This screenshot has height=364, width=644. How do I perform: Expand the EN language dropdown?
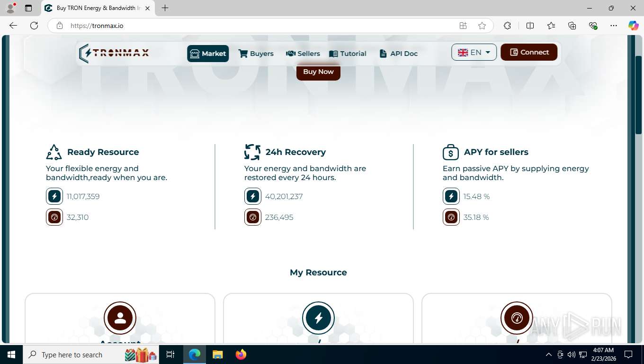tap(474, 52)
